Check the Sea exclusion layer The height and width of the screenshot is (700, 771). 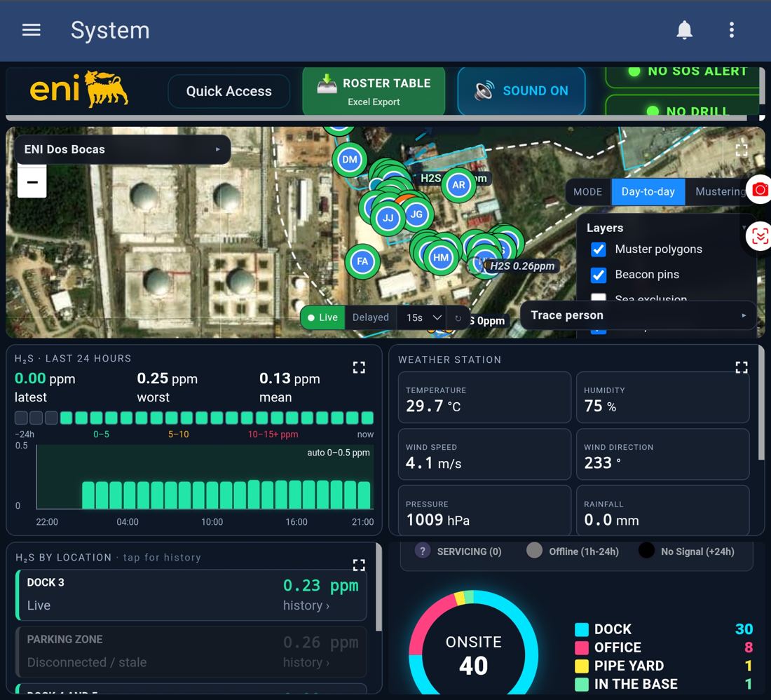(x=599, y=297)
